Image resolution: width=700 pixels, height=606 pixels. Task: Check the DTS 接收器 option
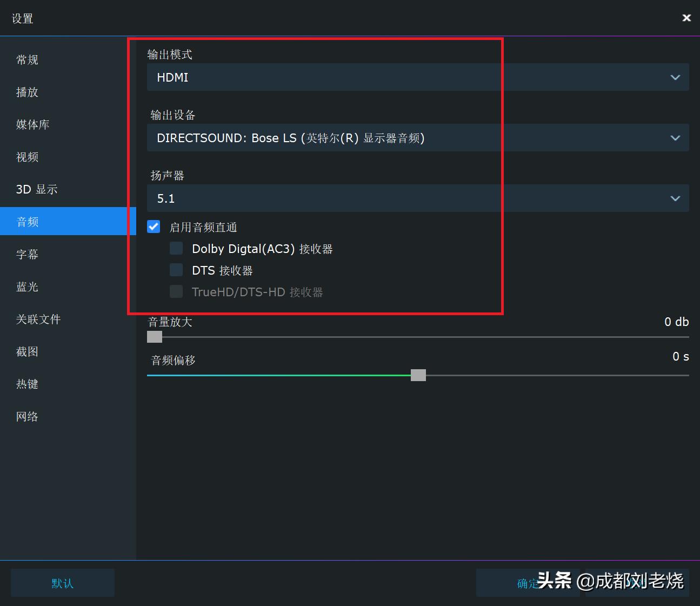[176, 269]
